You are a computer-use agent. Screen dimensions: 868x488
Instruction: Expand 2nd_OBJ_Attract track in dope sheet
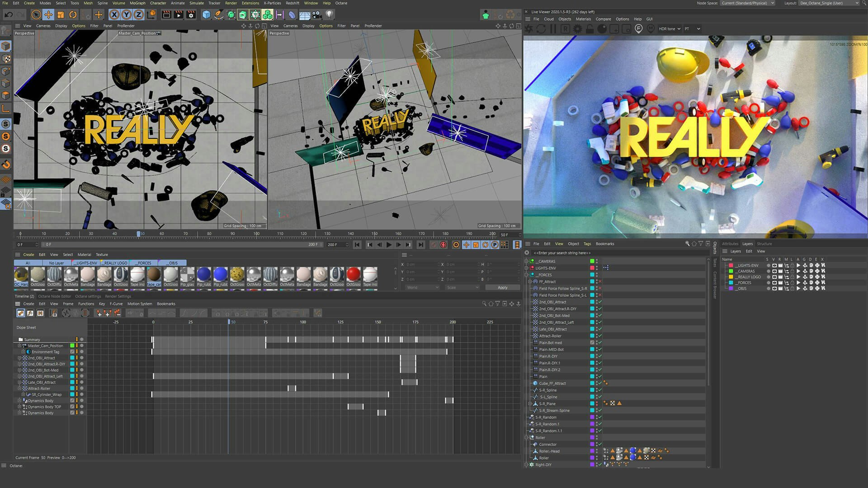[x=19, y=358]
